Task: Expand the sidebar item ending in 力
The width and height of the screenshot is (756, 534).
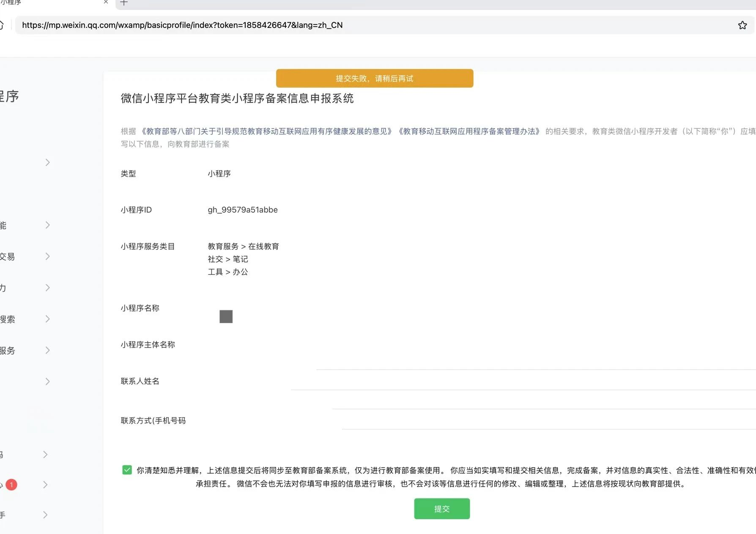Action: coord(47,288)
